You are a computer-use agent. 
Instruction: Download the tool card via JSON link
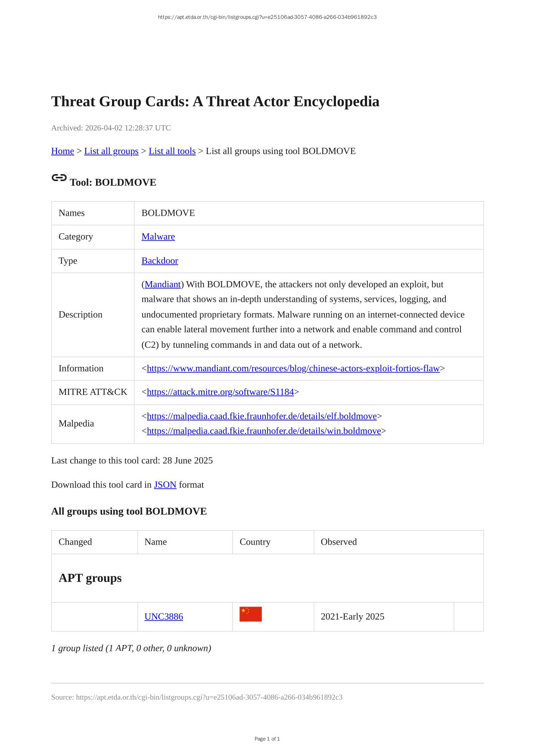[x=165, y=485]
